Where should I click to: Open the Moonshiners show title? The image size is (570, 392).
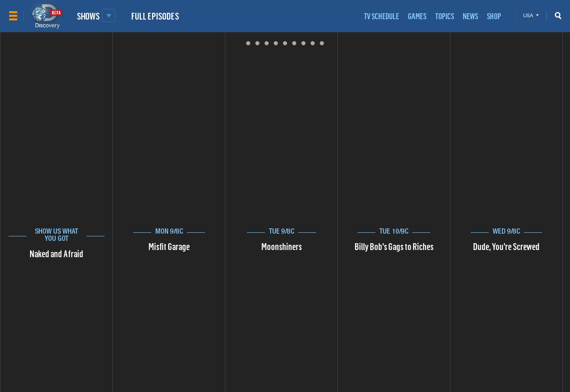click(x=281, y=246)
